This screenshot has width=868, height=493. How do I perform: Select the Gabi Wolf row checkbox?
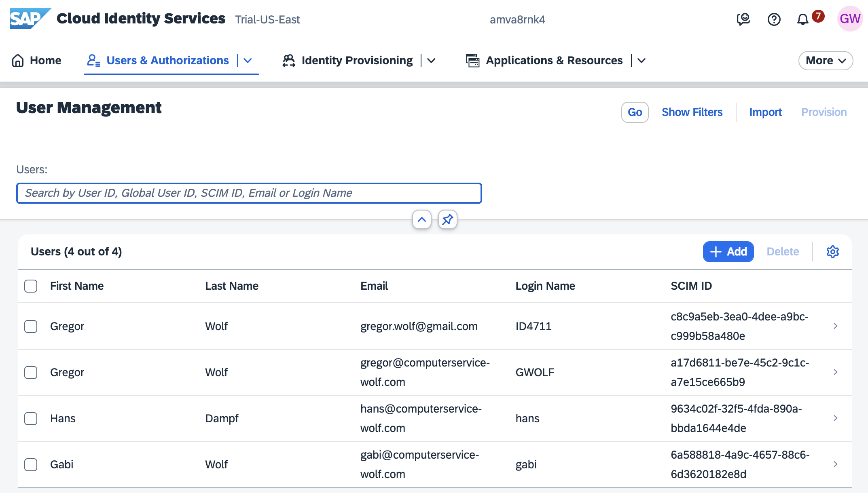tap(31, 464)
